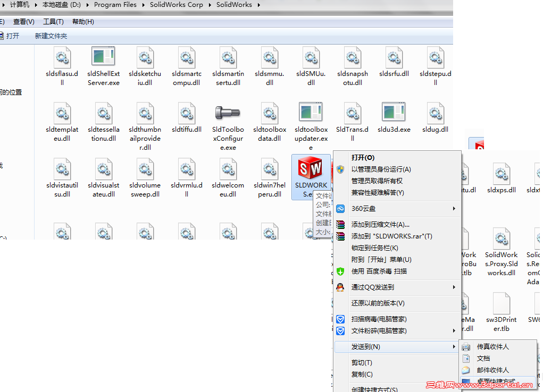Select the sldtemplateu.dll file icon
The width and height of the screenshot is (543, 392).
62,113
